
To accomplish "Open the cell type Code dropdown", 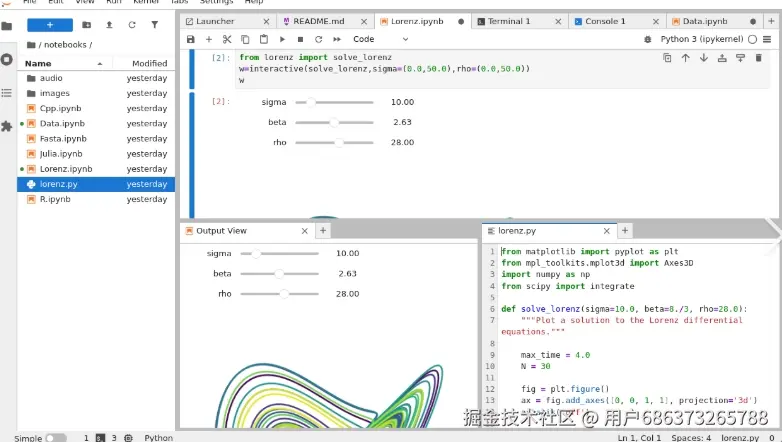I will click(x=381, y=39).
